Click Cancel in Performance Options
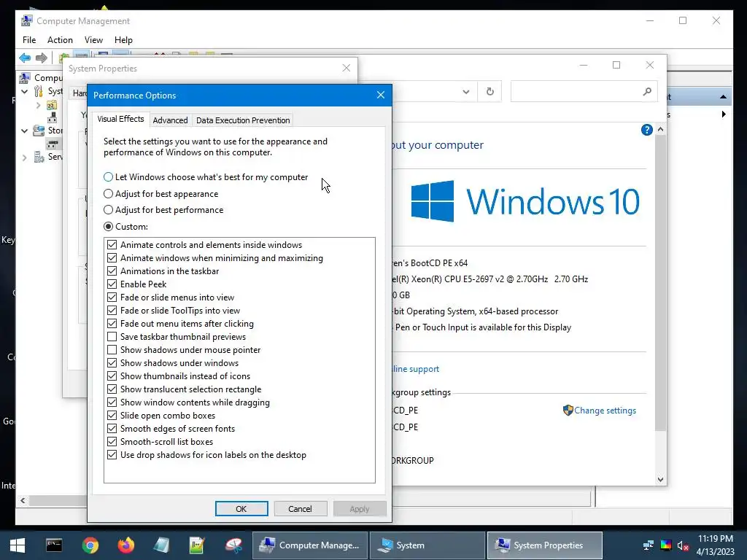The image size is (747, 560). click(300, 508)
